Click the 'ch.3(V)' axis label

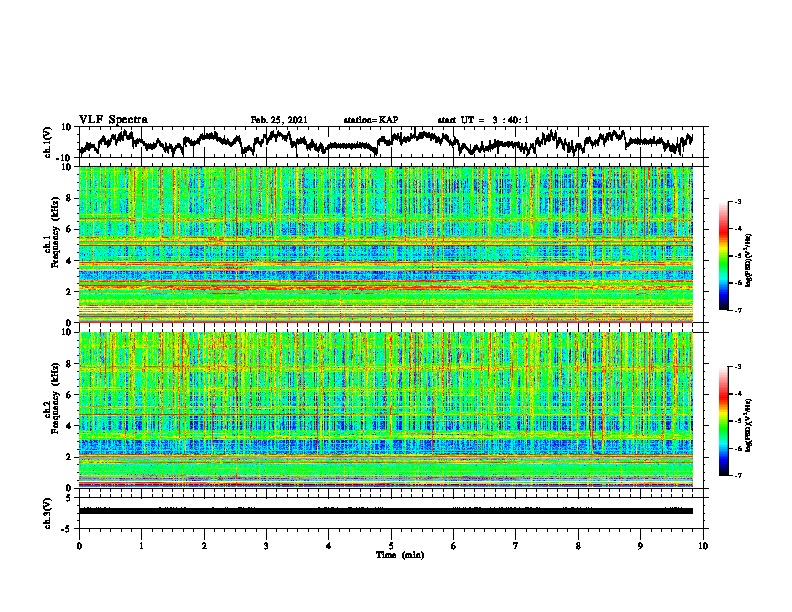pos(48,513)
